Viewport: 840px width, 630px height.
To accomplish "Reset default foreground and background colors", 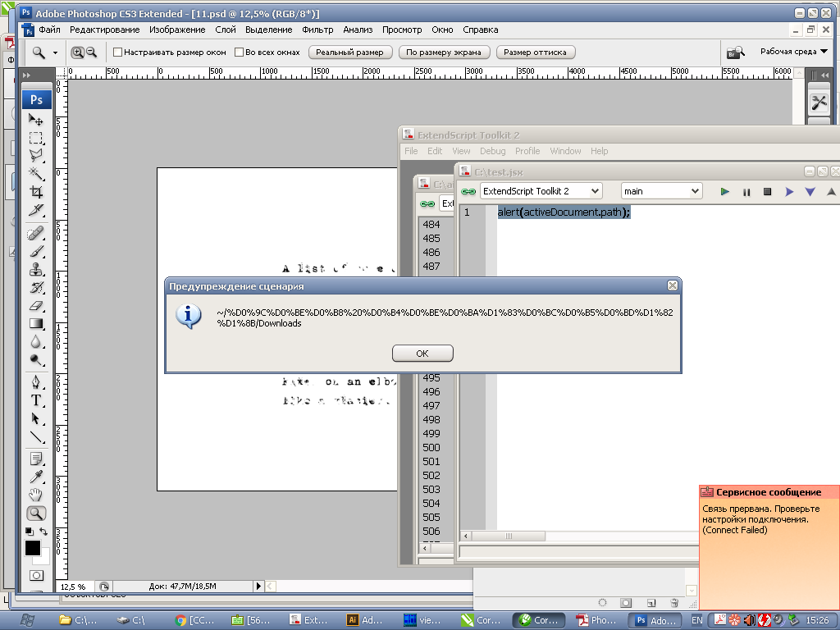I will tap(30, 532).
